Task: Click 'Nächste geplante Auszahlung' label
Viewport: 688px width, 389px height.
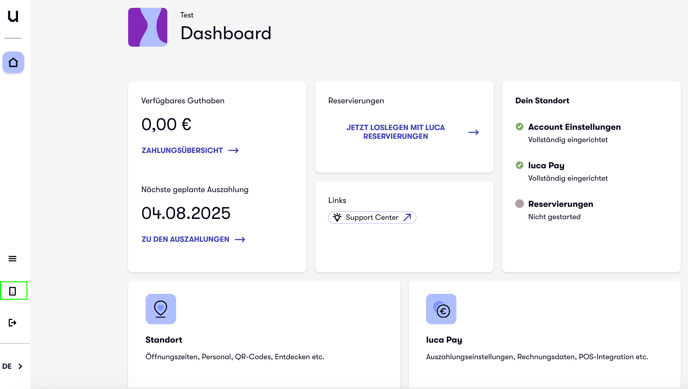Action: (x=195, y=189)
